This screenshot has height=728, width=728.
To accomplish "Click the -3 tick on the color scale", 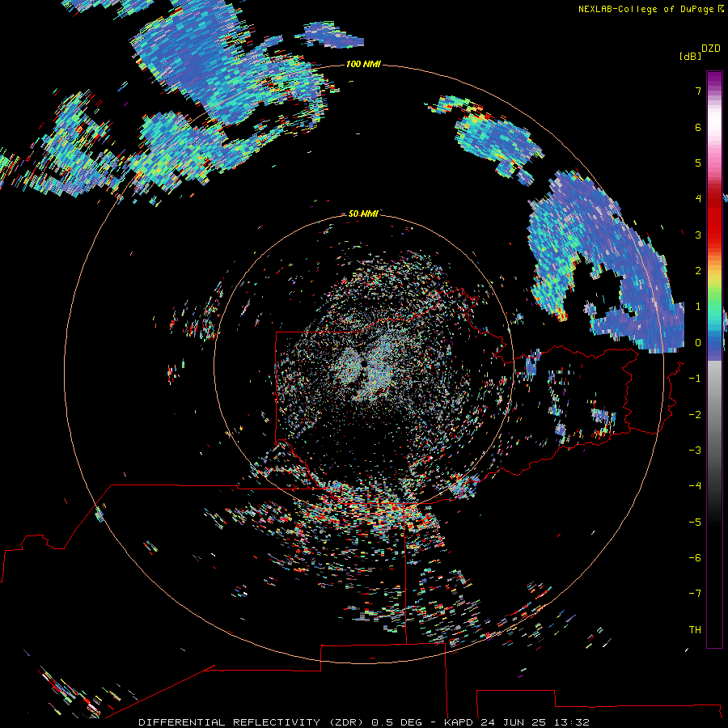I will [695, 451].
